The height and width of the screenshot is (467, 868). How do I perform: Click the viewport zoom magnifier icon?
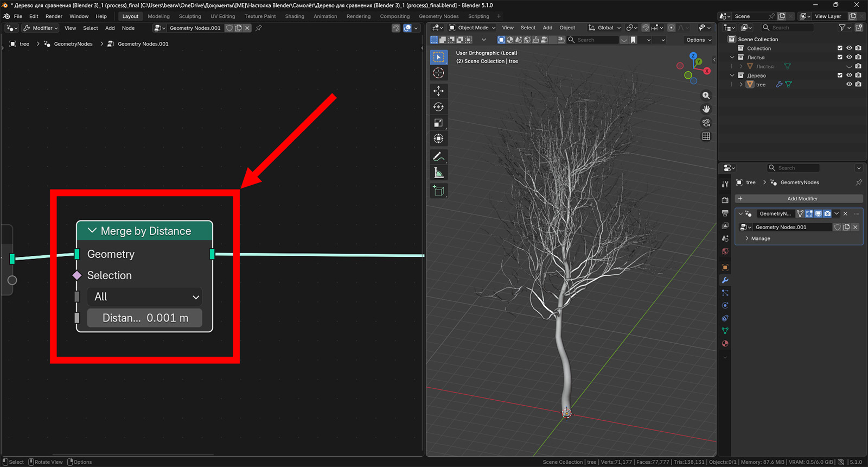[x=706, y=96]
